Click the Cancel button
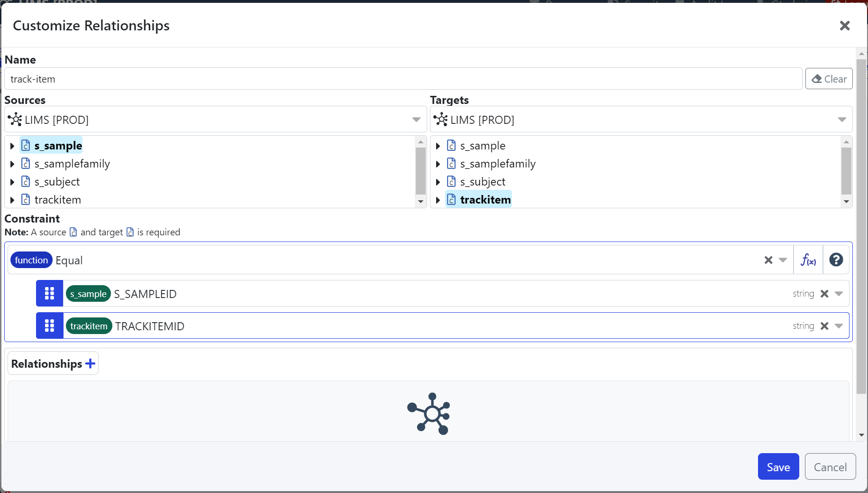 pyautogui.click(x=830, y=467)
